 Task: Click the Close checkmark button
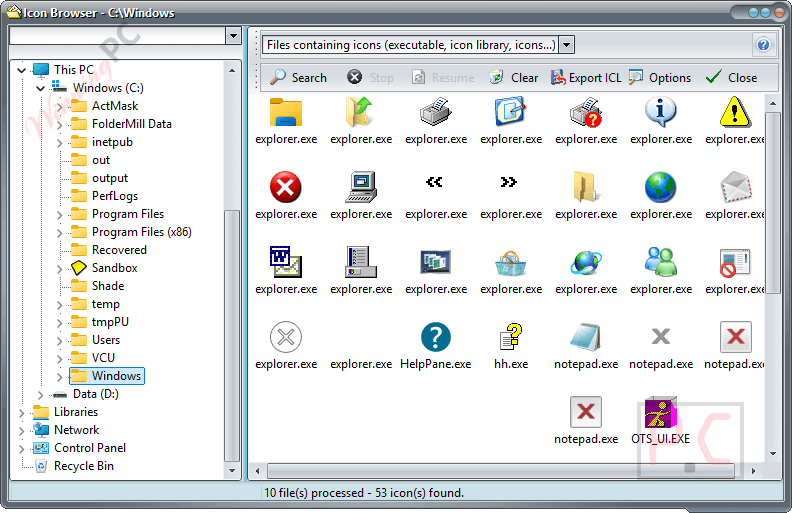click(x=731, y=78)
